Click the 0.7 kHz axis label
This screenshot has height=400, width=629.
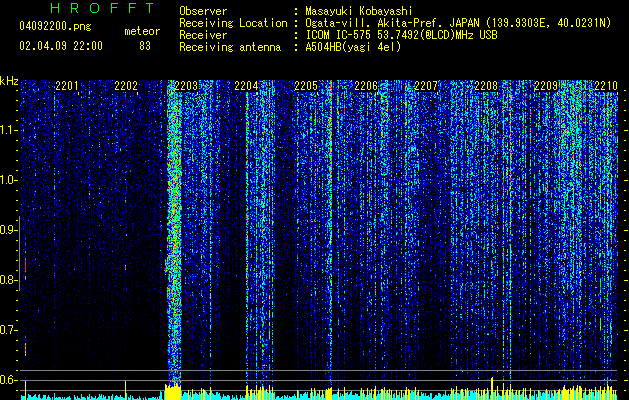pos(9,330)
